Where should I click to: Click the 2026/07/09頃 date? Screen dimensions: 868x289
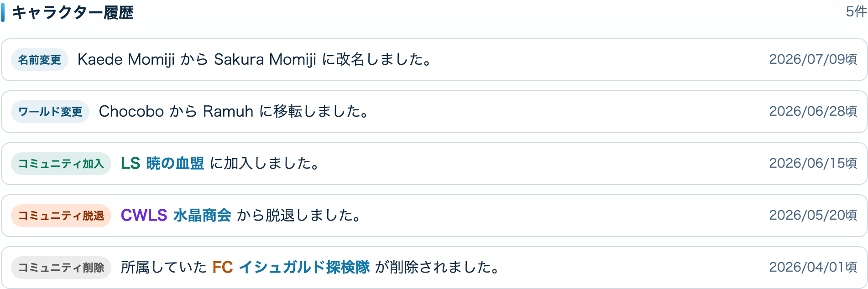click(x=813, y=59)
